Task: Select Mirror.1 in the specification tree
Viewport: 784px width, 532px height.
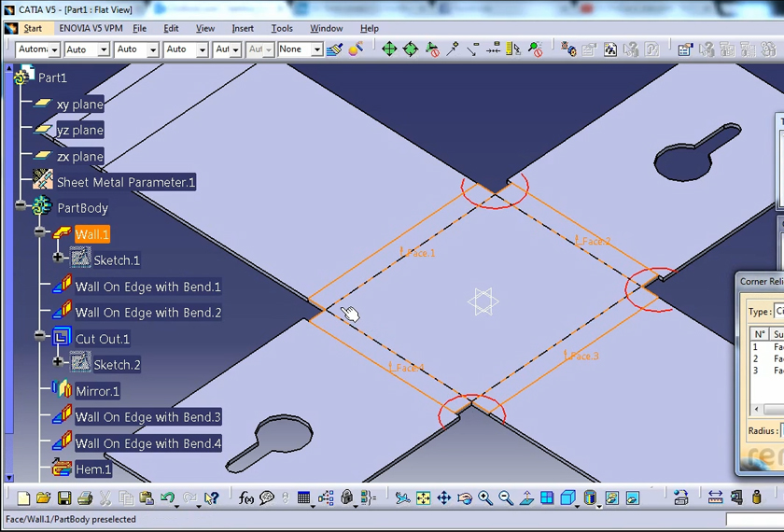Action: (x=97, y=391)
